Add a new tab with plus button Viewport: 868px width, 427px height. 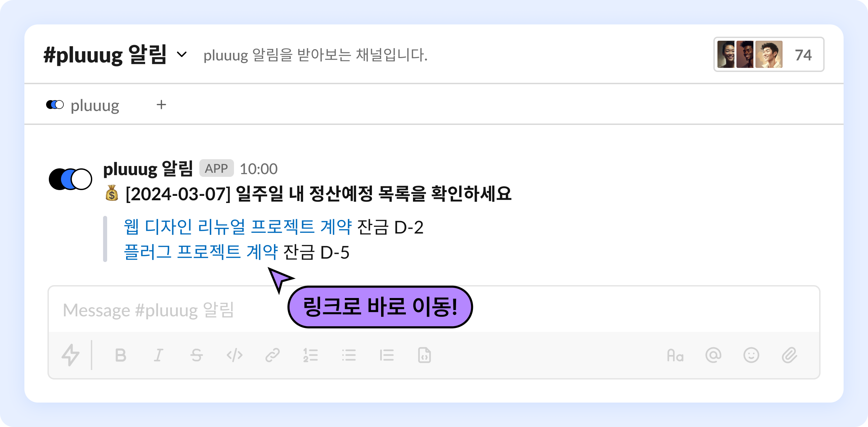point(161,105)
